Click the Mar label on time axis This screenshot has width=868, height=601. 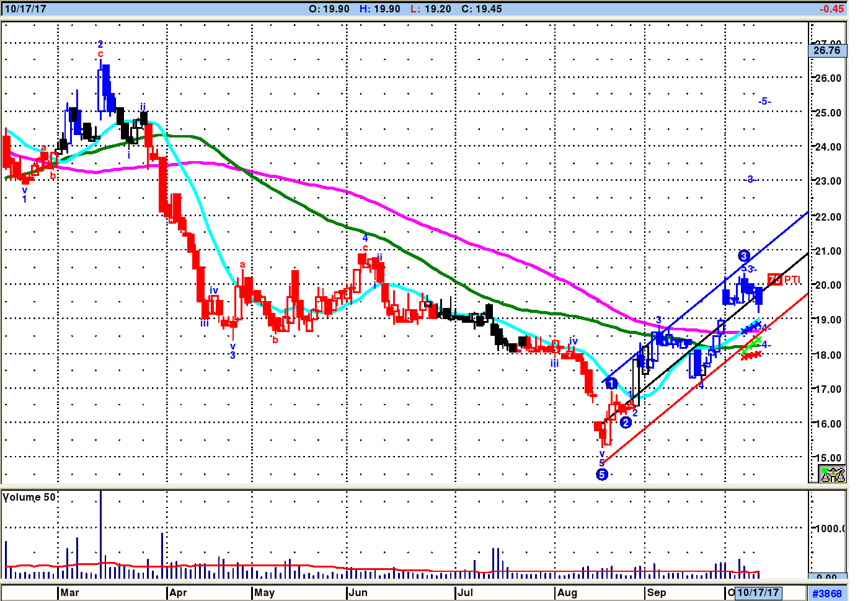tap(69, 593)
